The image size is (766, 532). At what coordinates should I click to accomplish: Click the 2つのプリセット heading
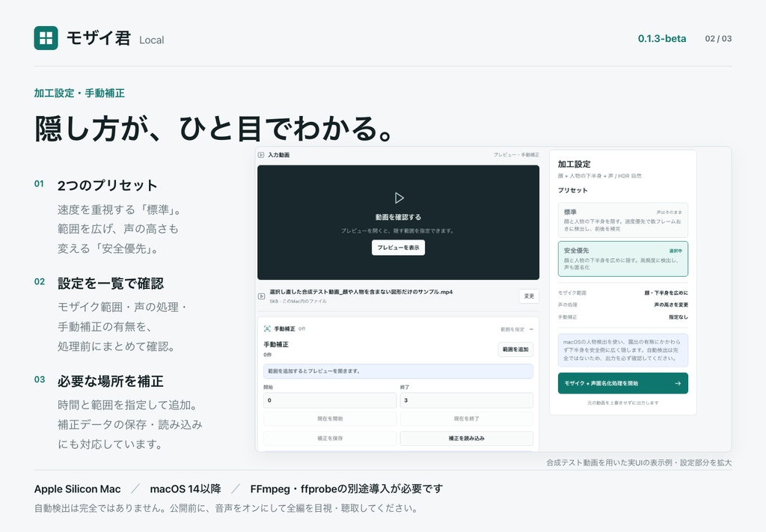[108, 186]
